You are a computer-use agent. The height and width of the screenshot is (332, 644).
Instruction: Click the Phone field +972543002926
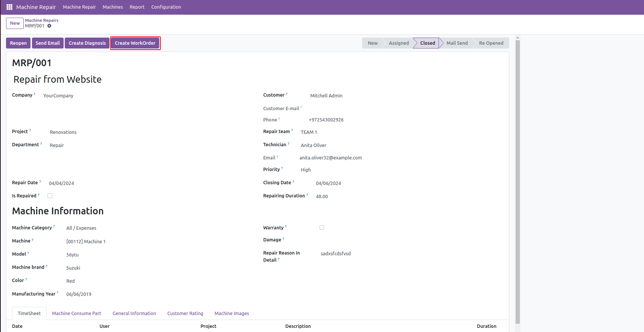(326, 120)
